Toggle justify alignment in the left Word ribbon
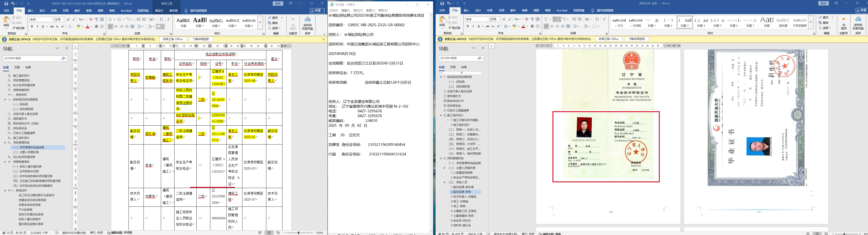 tap(127, 27)
